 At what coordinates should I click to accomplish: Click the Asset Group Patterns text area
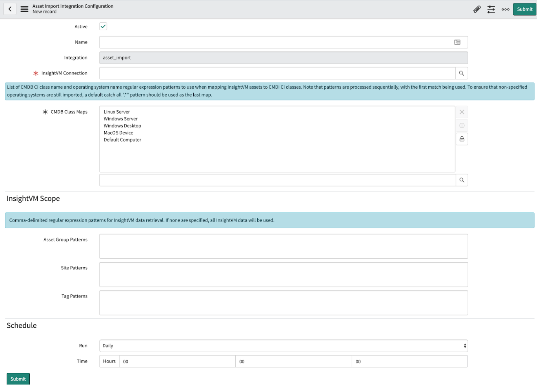coord(283,246)
